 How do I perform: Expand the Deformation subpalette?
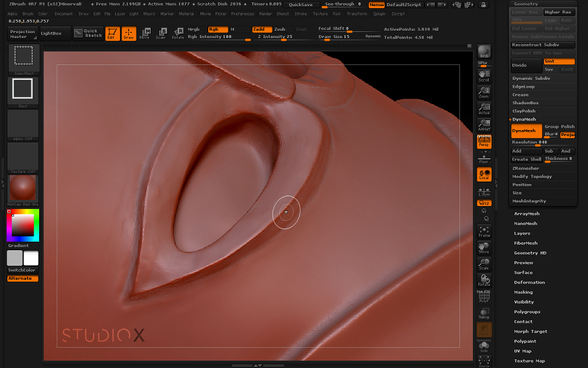529,282
